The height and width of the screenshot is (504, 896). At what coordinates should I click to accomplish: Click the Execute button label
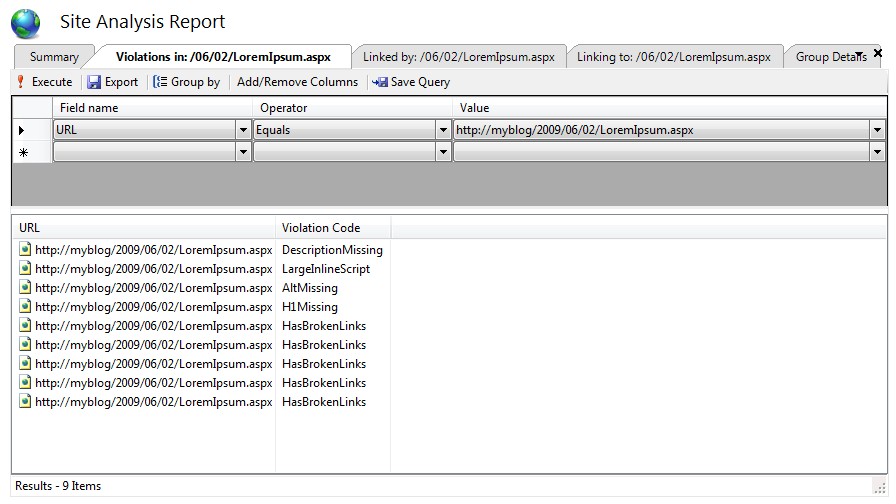(x=52, y=82)
